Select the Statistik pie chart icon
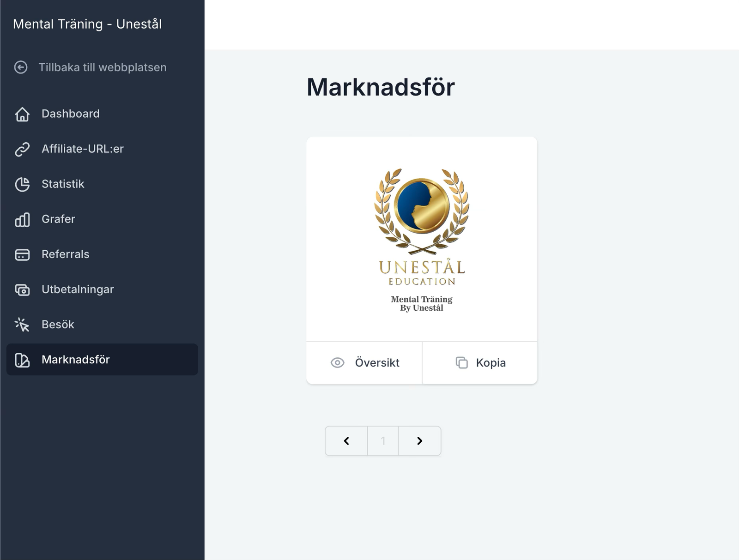739x560 pixels. [22, 184]
